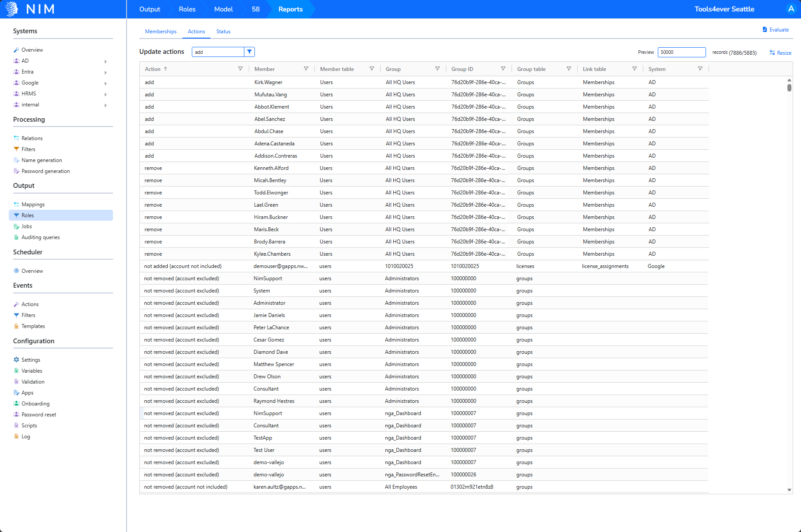
Task: Open the Group column filter
Action: [438, 69]
